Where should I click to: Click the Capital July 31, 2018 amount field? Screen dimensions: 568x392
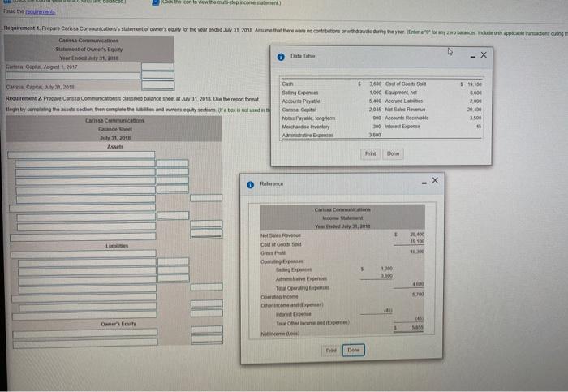click(x=157, y=85)
